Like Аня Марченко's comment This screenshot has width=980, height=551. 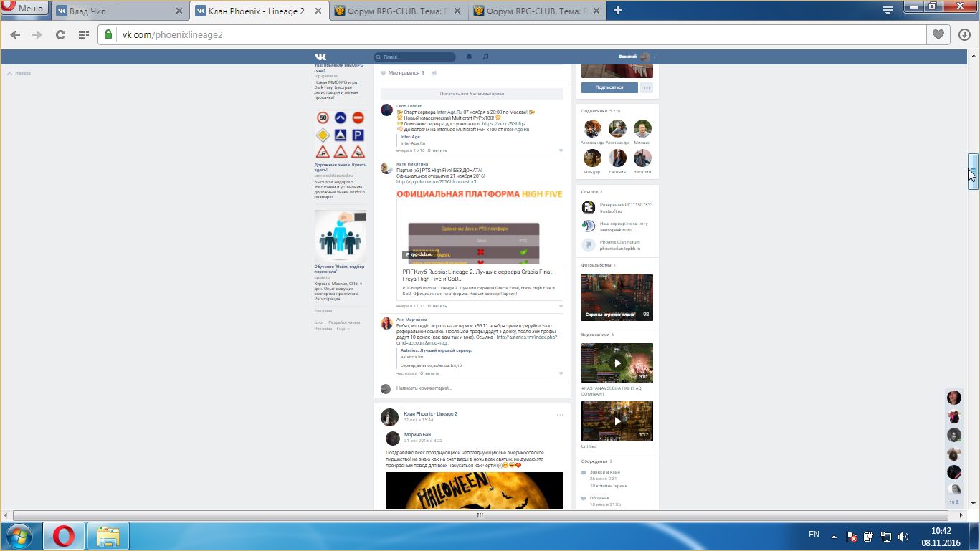click(x=561, y=373)
